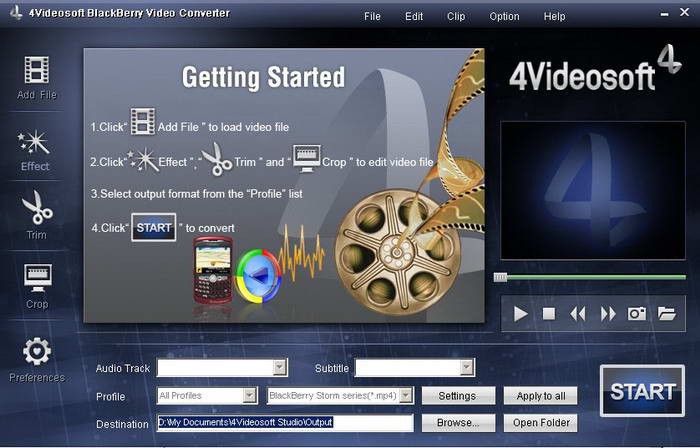Image resolution: width=700 pixels, height=448 pixels.
Task: Click the Apply to all button
Action: [540, 396]
